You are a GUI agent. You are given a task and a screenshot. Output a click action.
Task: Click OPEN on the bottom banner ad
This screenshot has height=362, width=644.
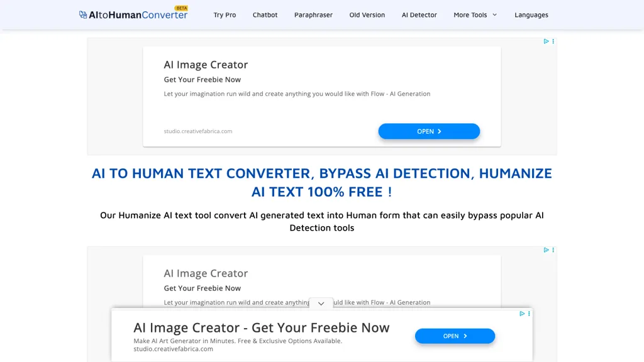point(455,336)
